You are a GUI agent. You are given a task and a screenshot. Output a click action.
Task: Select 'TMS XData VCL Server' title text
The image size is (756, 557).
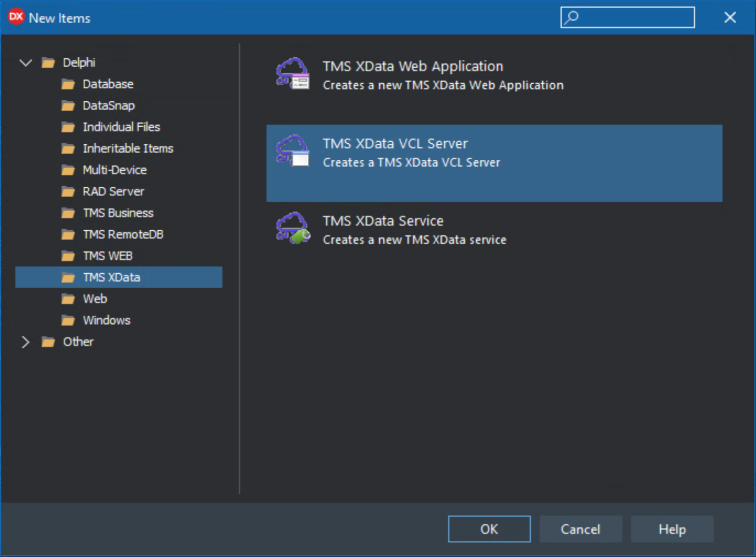[395, 144]
